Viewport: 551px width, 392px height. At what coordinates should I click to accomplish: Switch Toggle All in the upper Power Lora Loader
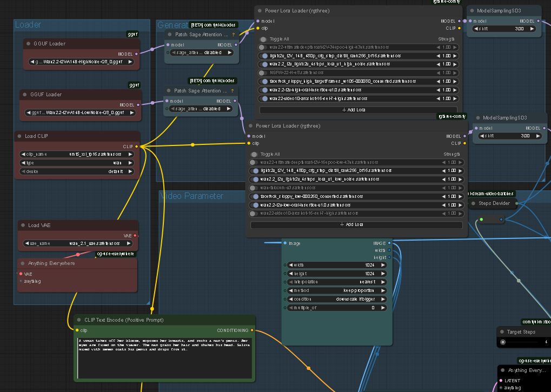tap(263, 39)
